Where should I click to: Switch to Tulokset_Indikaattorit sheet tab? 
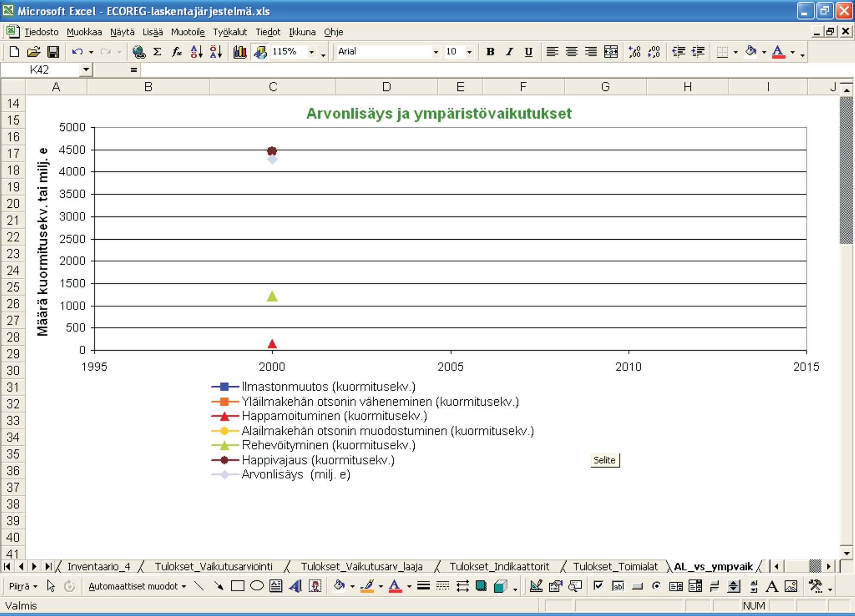[x=499, y=567]
